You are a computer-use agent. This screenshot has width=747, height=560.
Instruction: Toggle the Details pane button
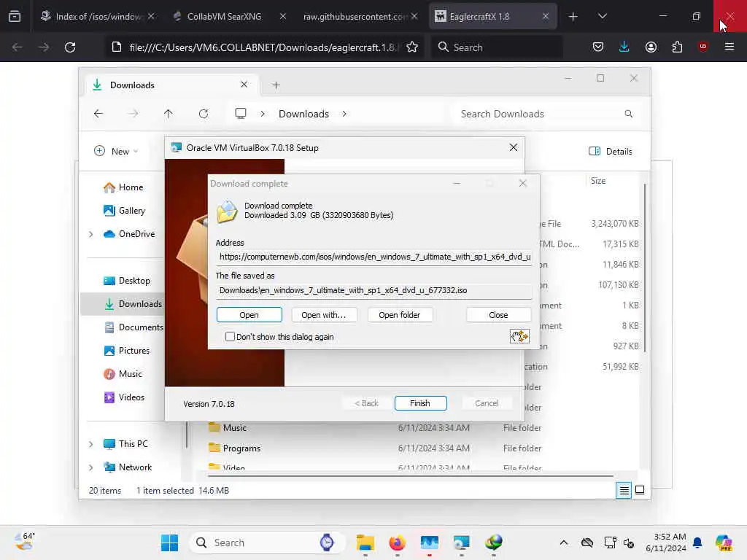[x=611, y=152]
